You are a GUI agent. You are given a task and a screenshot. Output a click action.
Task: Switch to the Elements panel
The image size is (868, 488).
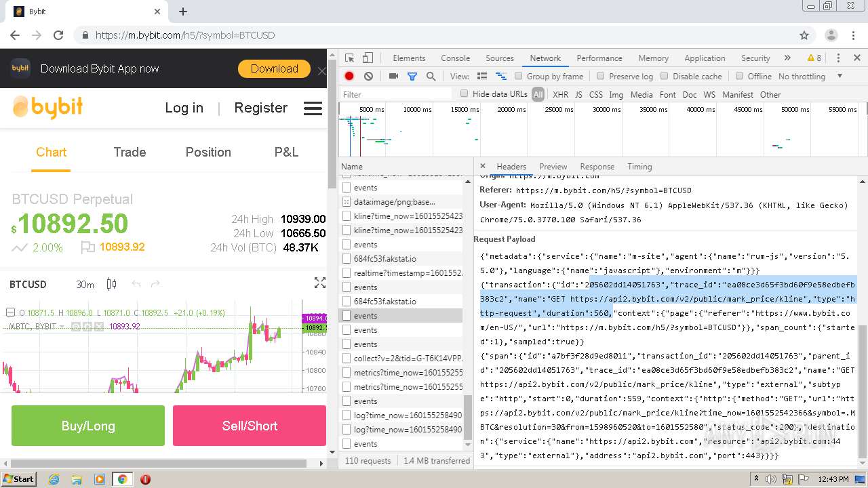(409, 58)
